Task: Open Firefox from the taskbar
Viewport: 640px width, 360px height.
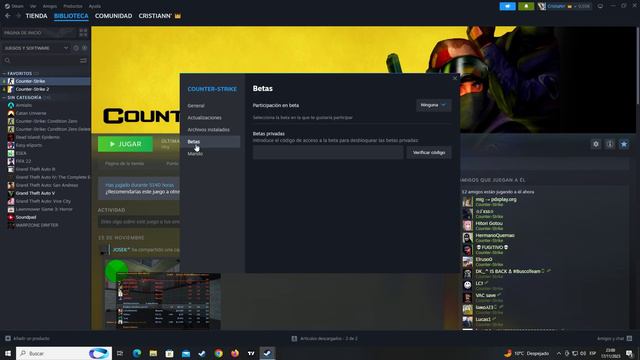Action: click(x=235, y=353)
